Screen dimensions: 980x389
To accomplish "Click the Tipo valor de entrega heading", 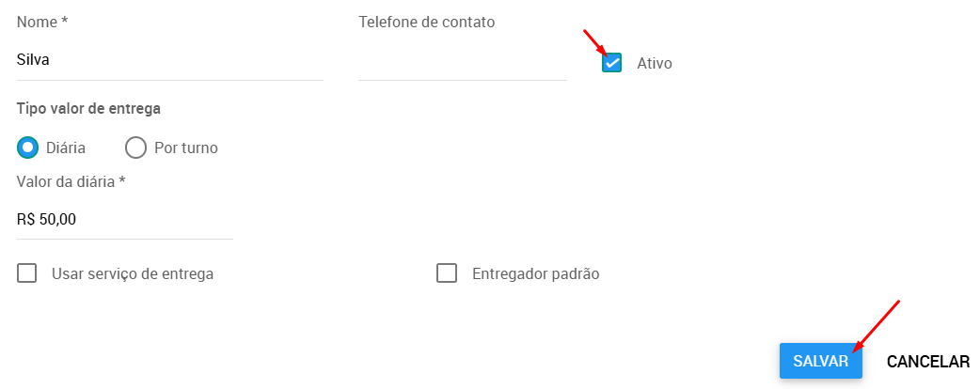I will [x=88, y=109].
